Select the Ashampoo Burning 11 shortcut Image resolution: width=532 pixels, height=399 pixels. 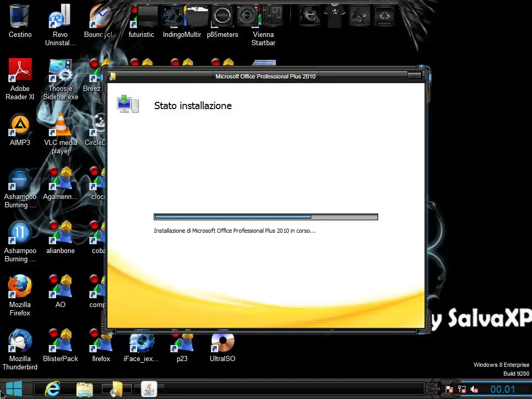click(20, 241)
